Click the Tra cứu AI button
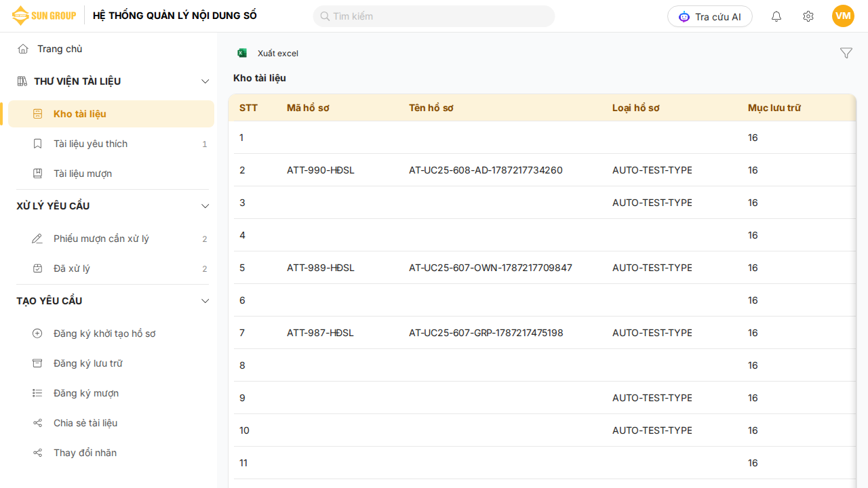Screen dimensions: 868x488 coord(710,16)
